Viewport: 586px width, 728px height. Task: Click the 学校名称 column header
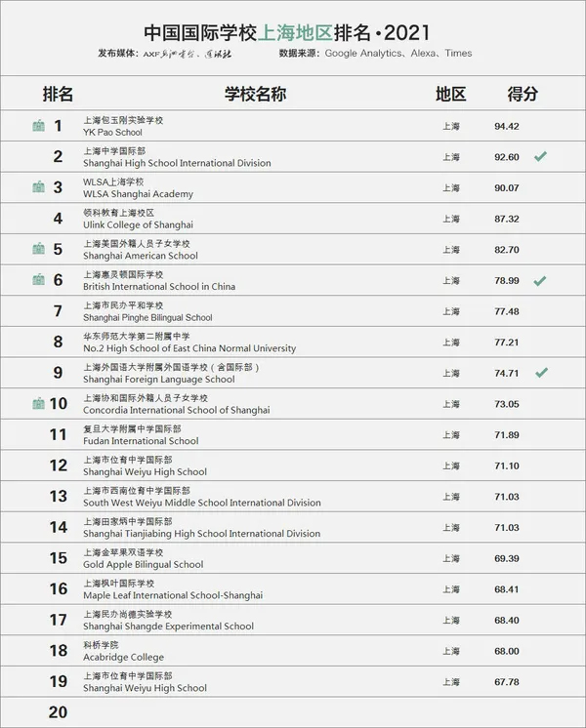(255, 94)
